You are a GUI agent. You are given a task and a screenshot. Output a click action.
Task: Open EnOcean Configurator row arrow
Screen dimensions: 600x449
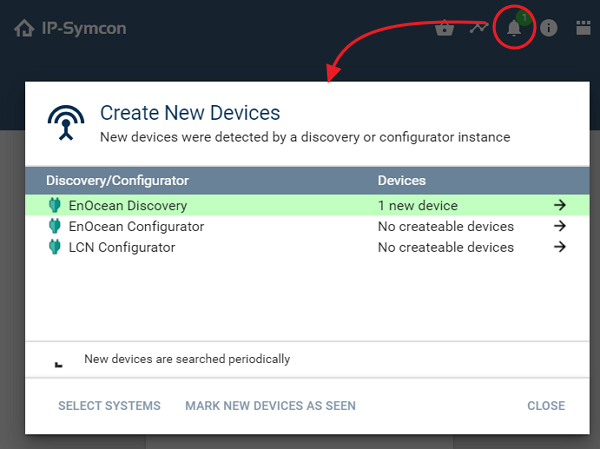560,227
